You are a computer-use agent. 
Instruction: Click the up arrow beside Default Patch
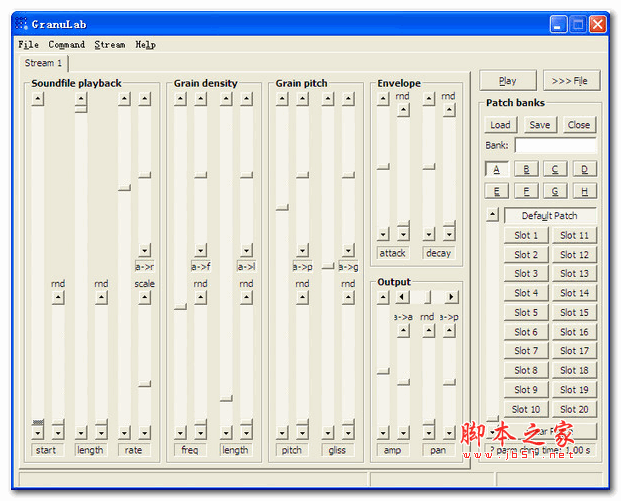492,215
